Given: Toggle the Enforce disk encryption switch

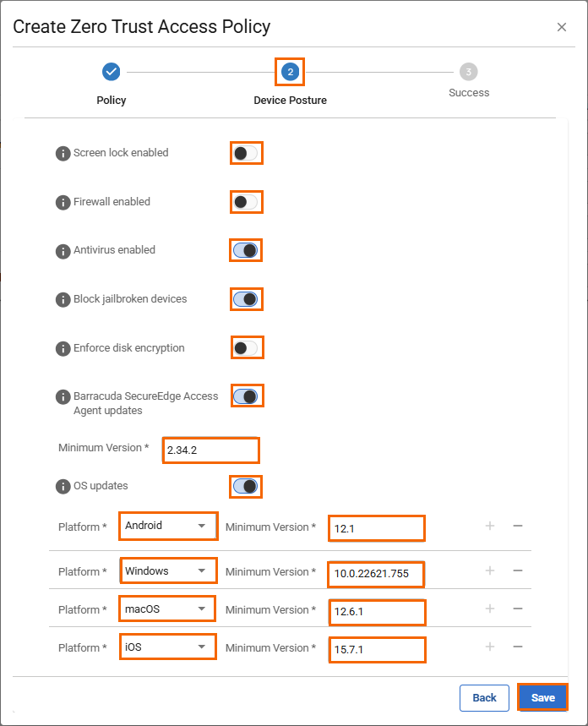Looking at the screenshot, I should click(246, 347).
